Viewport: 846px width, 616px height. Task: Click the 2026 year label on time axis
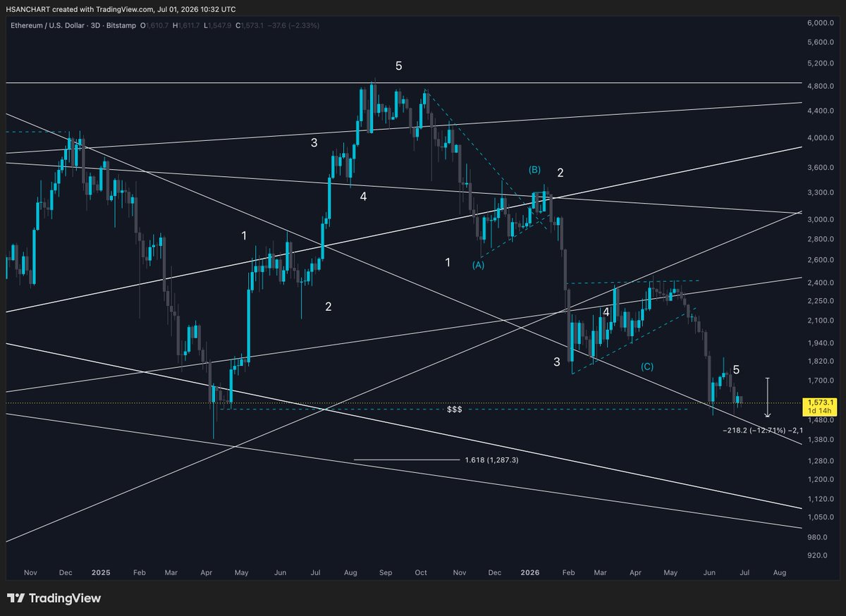point(532,574)
